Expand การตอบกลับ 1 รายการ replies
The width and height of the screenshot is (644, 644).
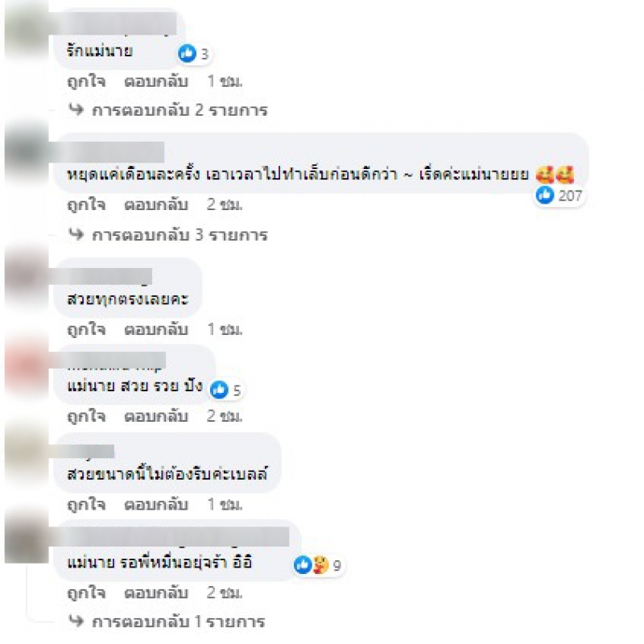click(x=178, y=621)
